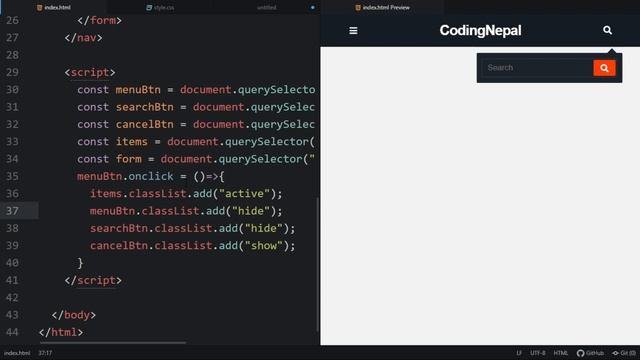This screenshot has width=640, height=360.
Task: Click 'cancelBtn' in the const declaration line
Action: (x=144, y=124)
